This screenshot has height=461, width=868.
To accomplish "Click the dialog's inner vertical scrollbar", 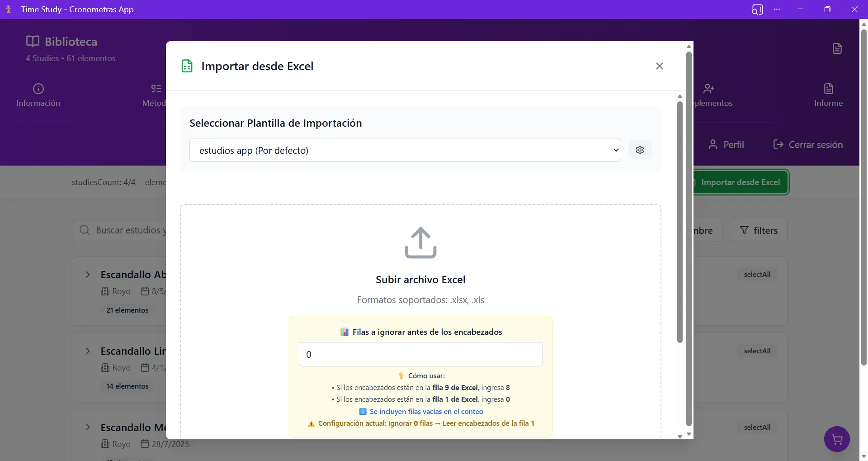I will pos(679,222).
